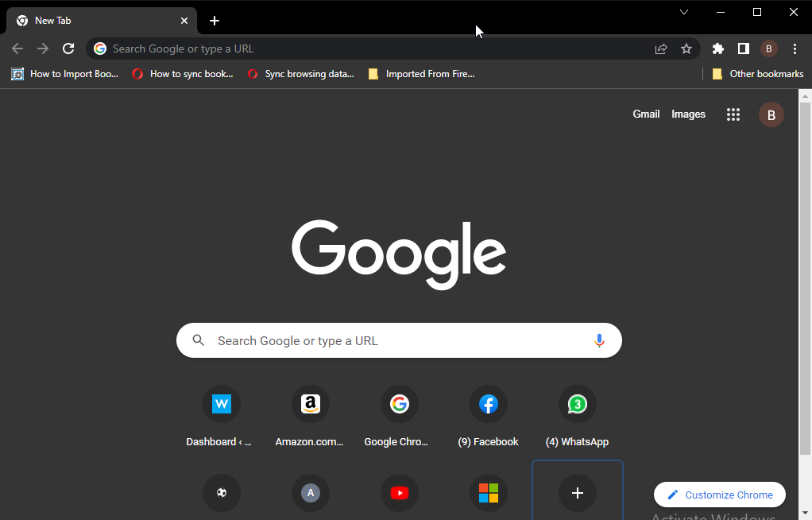Start voice search with the microphone icon
This screenshot has width=812, height=520.
tap(599, 340)
